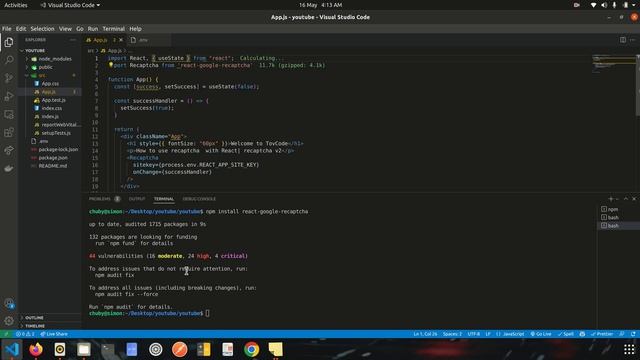
Task: Click errors and warnings count in status bar
Action: pos(25,334)
